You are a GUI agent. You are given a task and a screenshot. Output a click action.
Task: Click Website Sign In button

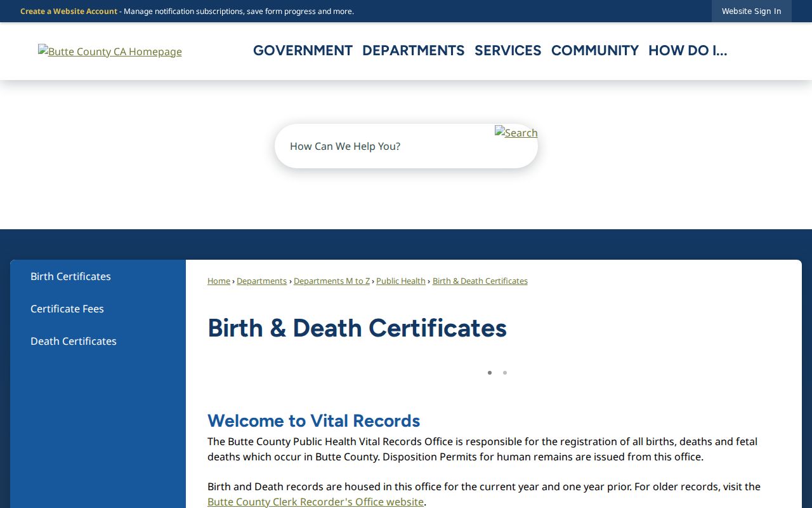tap(752, 11)
